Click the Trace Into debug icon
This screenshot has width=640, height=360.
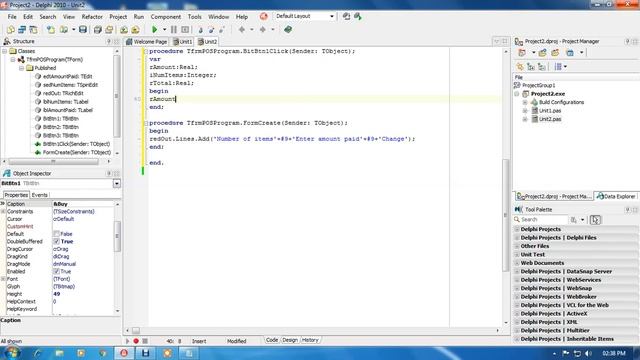(200, 30)
